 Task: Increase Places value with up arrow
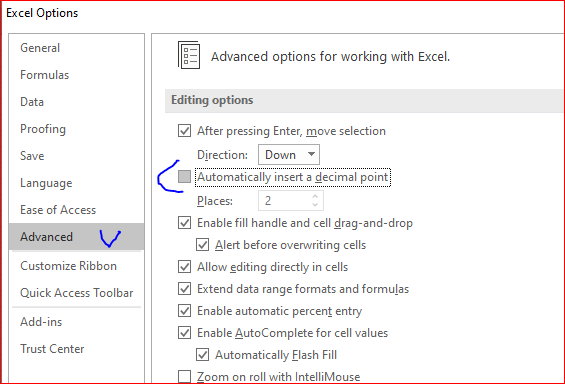tap(315, 196)
